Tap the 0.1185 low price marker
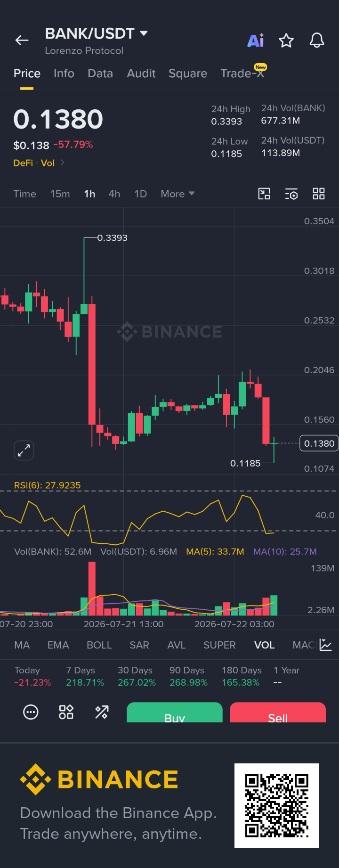Image resolution: width=339 pixels, height=868 pixels. click(245, 463)
